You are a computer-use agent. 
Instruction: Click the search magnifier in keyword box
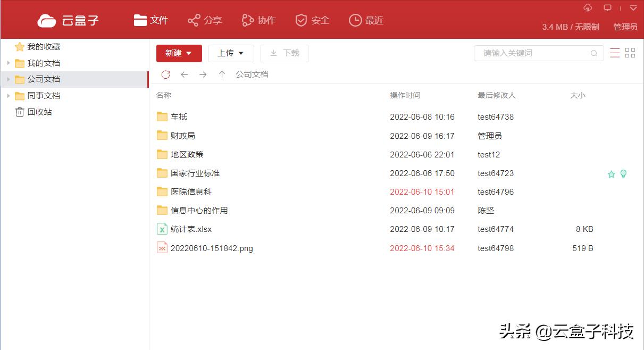[594, 53]
